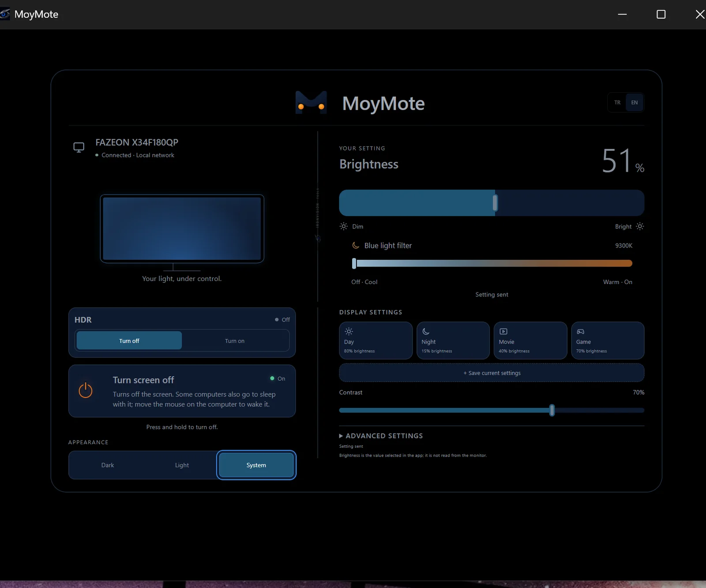
Task: Click the Warm · On label
Action: (x=617, y=282)
